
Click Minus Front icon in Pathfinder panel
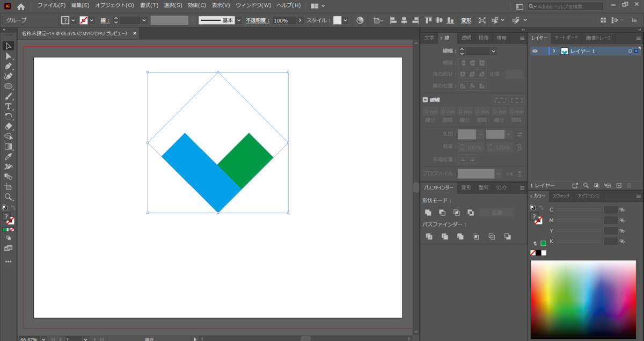pyautogui.click(x=442, y=213)
